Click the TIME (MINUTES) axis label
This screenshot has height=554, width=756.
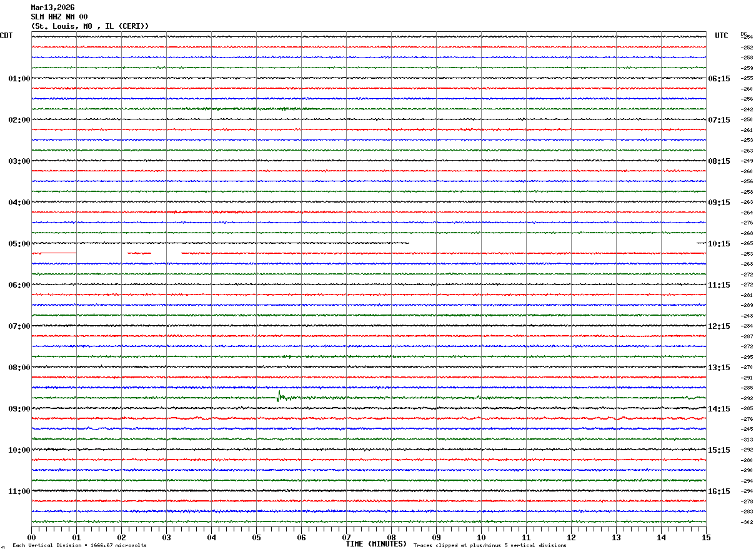(x=376, y=544)
